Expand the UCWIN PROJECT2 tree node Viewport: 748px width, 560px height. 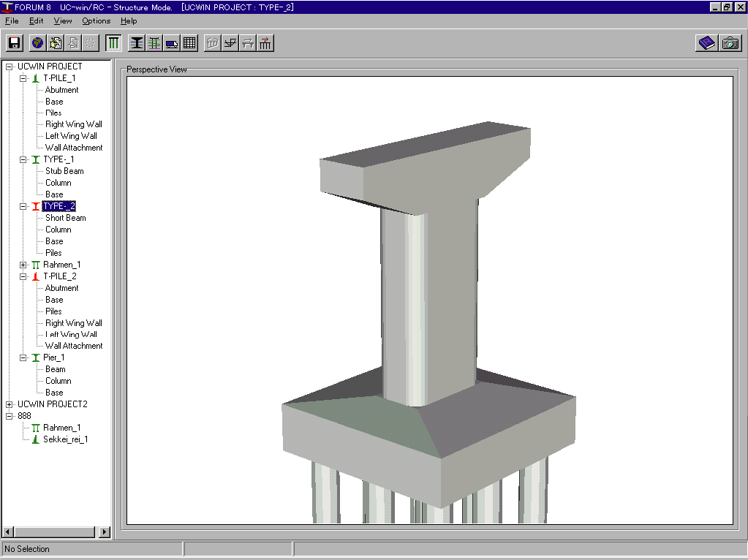9,404
